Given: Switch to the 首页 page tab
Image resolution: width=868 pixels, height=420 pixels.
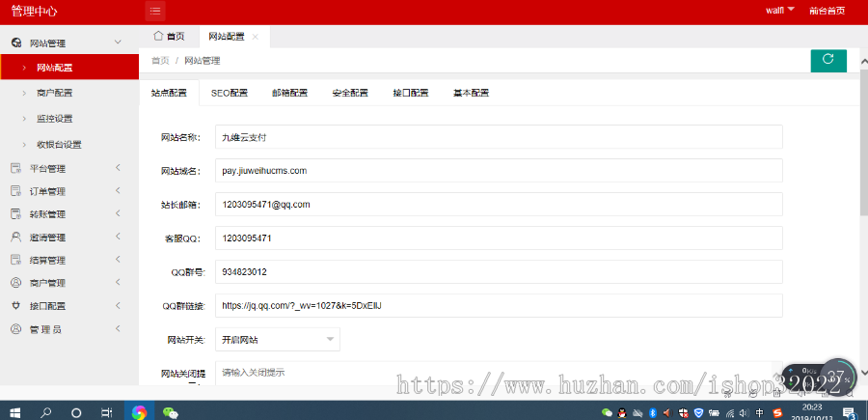Looking at the screenshot, I should pos(170,37).
